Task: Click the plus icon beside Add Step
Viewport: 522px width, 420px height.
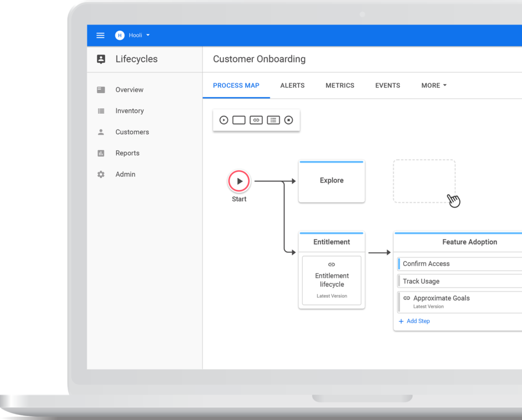Action: (x=401, y=322)
